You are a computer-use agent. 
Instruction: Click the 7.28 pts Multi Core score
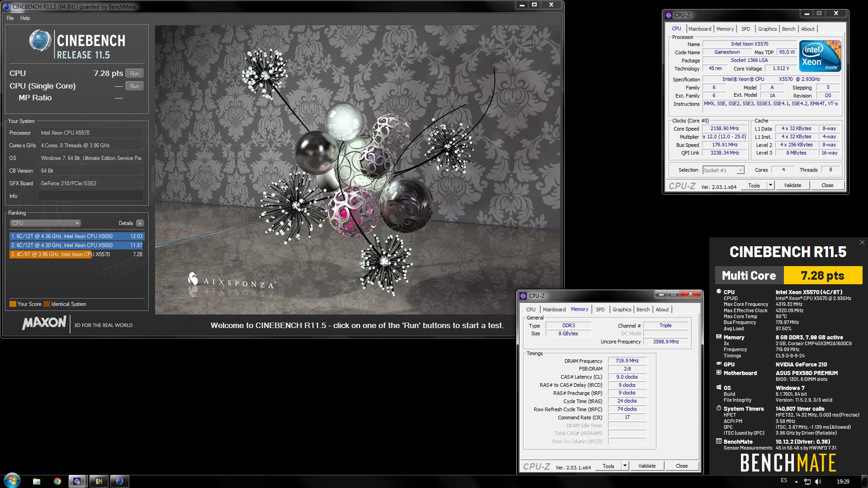click(x=823, y=276)
